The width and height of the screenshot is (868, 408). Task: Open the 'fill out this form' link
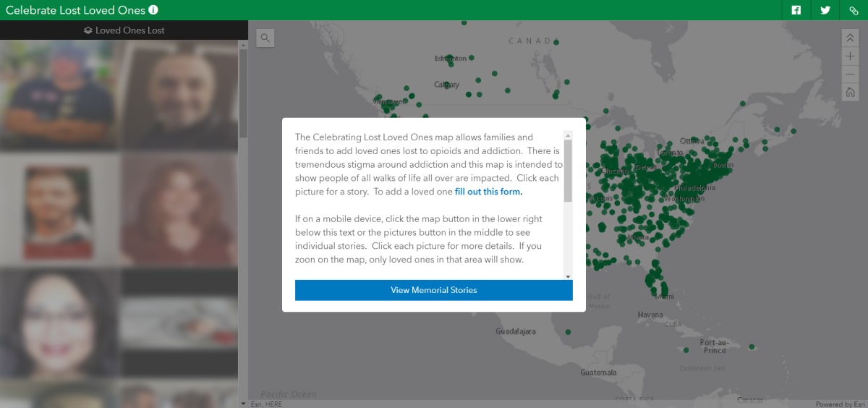(488, 192)
